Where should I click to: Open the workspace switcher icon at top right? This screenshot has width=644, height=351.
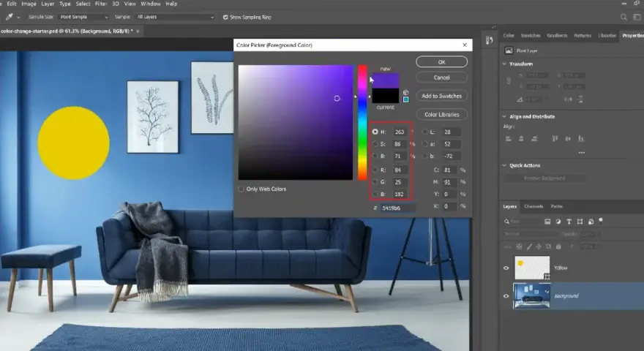coord(637,18)
